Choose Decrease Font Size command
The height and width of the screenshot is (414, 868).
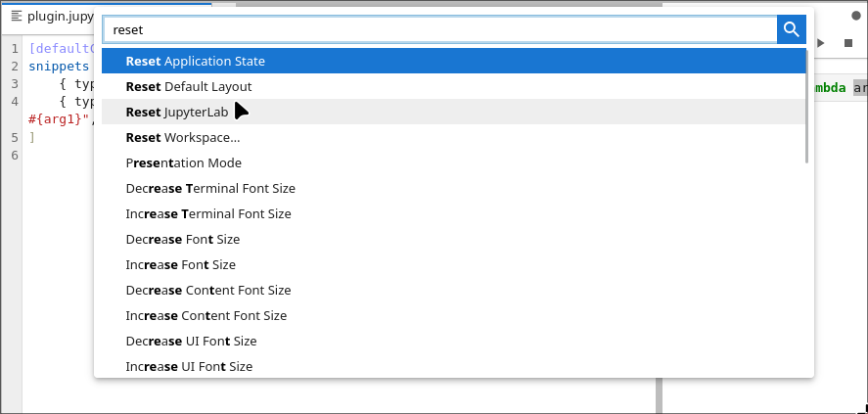[x=453, y=239]
